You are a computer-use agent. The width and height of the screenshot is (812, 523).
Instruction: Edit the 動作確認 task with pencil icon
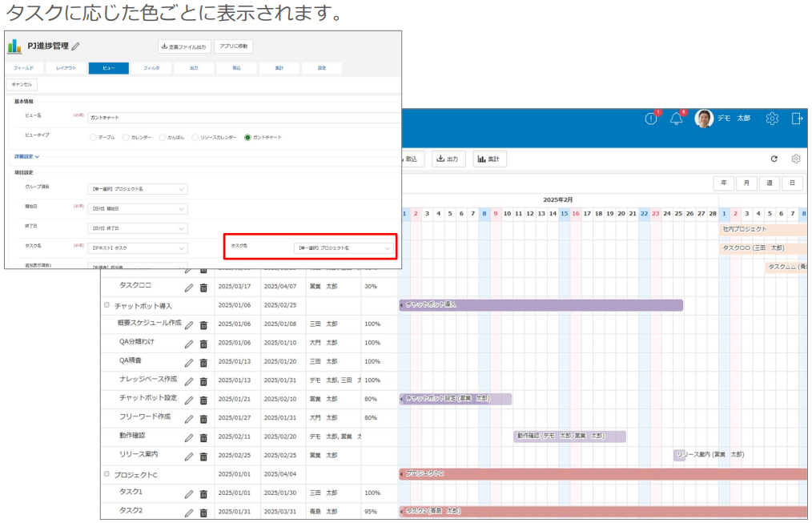(x=189, y=437)
